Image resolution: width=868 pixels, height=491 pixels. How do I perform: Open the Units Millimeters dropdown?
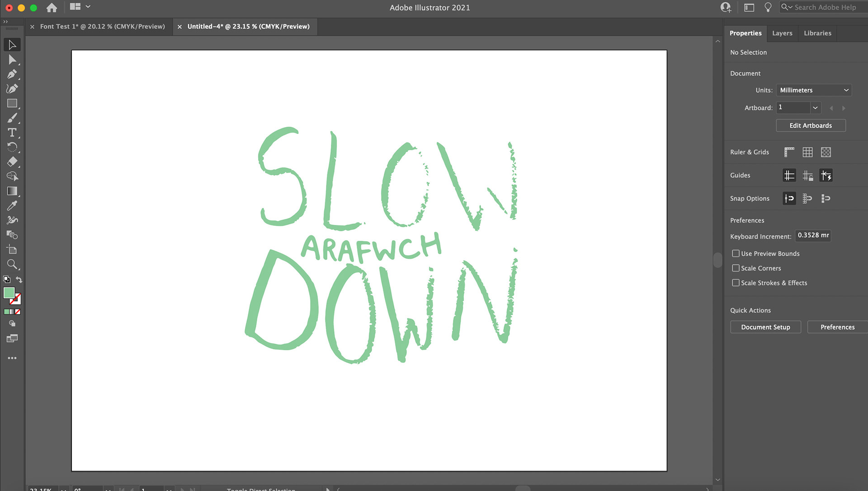[x=814, y=90]
